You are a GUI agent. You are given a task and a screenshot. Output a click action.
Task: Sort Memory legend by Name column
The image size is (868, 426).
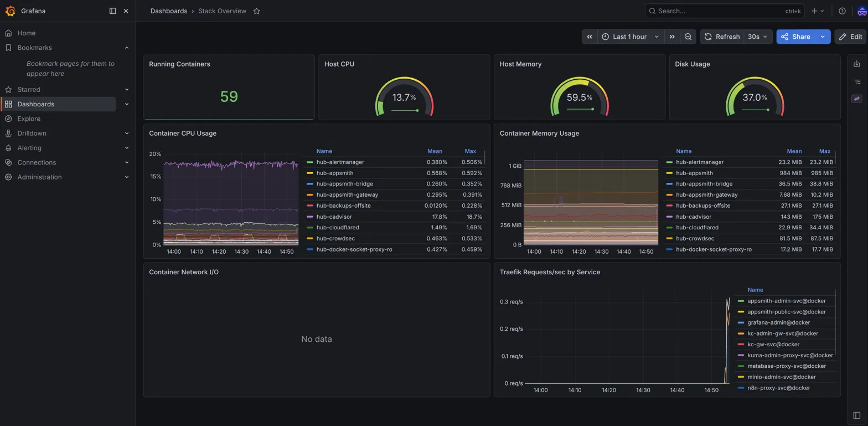click(x=683, y=151)
